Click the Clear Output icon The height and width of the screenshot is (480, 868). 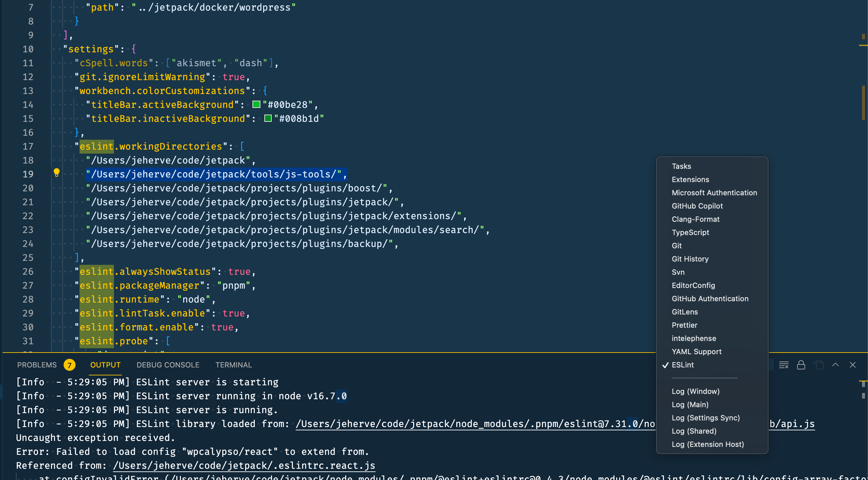tap(784, 365)
